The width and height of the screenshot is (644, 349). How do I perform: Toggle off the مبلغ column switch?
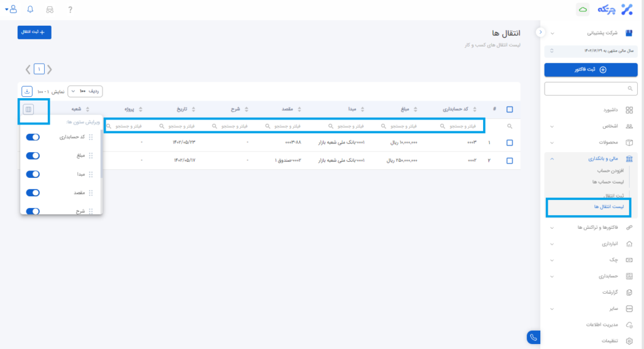[x=33, y=155]
